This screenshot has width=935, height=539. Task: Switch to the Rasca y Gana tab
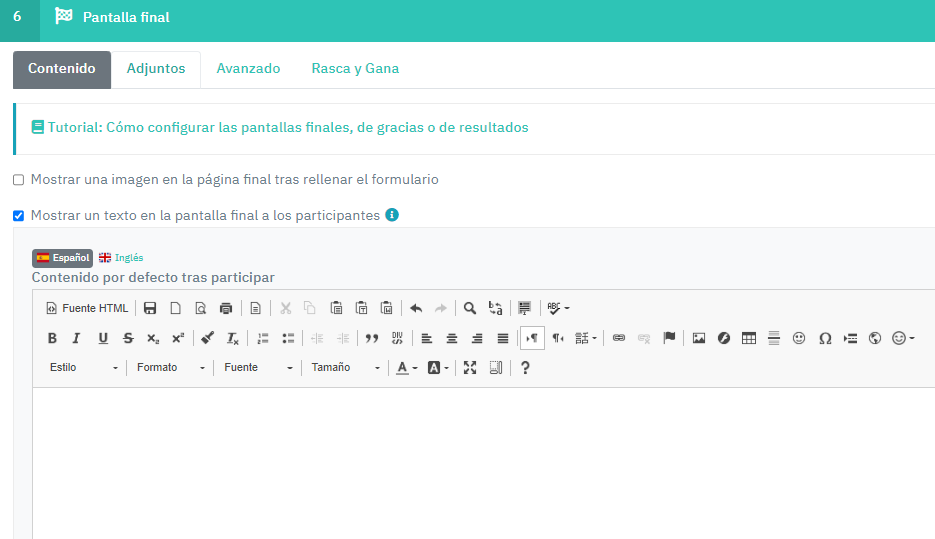[x=355, y=69]
